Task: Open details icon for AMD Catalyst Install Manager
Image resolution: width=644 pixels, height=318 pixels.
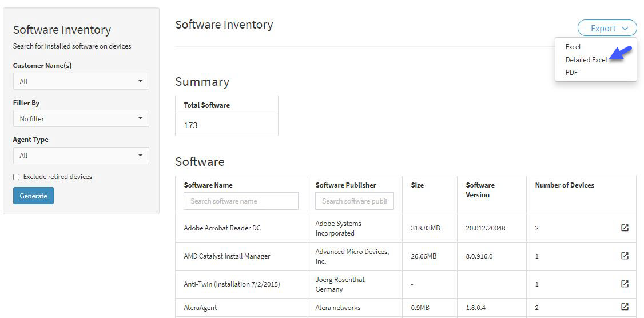Action: [x=625, y=256]
